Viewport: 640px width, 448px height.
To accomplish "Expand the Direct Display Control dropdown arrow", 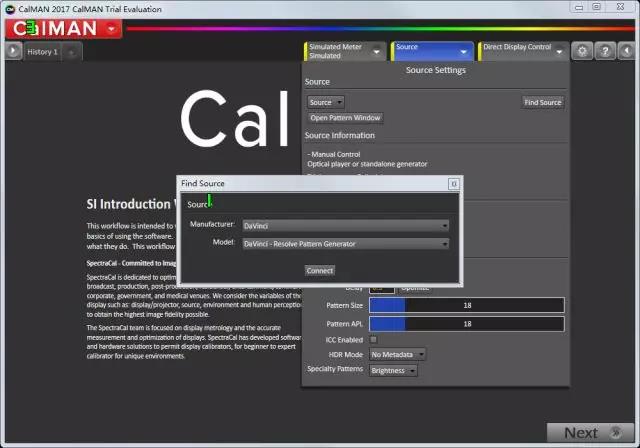I will coord(560,52).
